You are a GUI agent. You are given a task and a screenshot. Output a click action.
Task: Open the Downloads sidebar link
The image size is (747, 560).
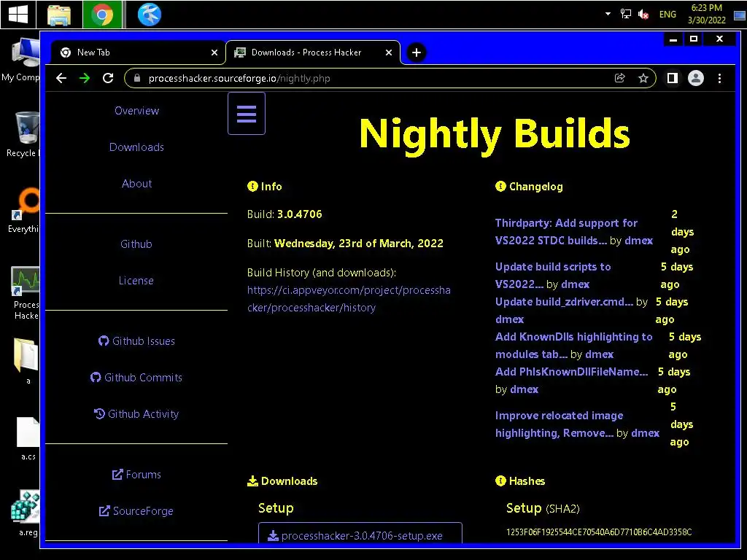(136, 147)
